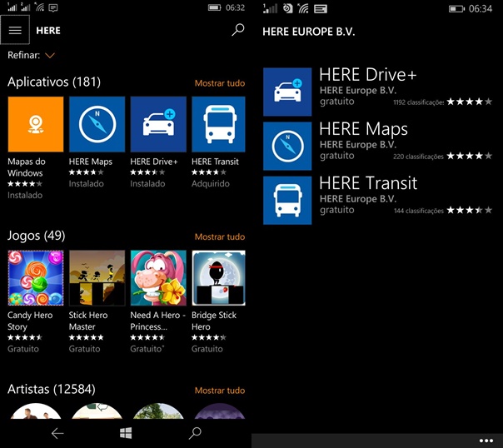This screenshot has width=503, height=448.
Task: Open the three-dots more menu at the bottom
Action: 486,441
